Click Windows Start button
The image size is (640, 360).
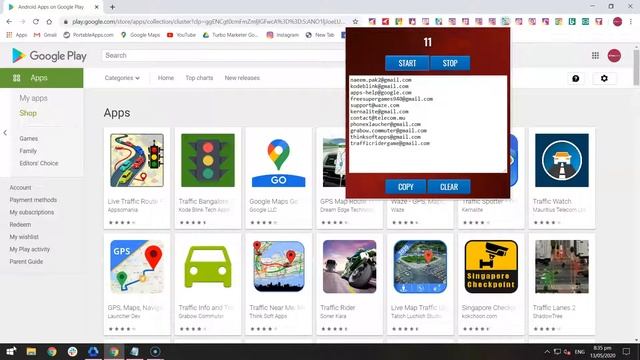click(11, 351)
